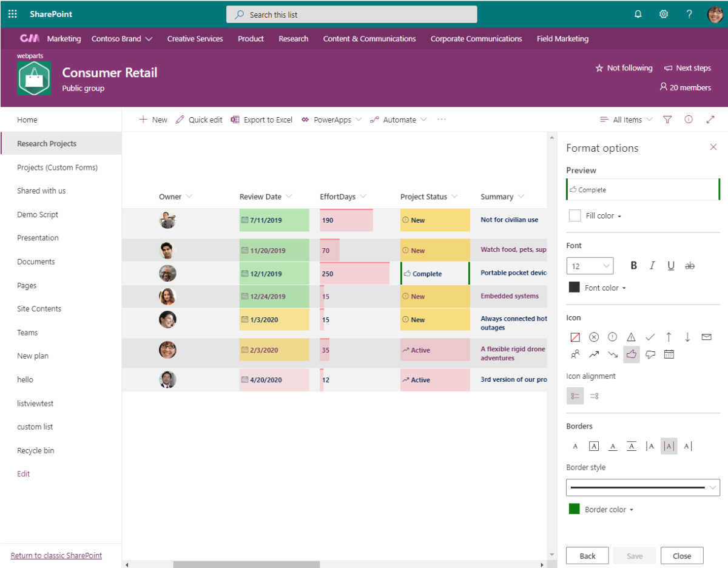Set icon alignment to right
This screenshot has height=568, width=728.
pyautogui.click(x=594, y=396)
